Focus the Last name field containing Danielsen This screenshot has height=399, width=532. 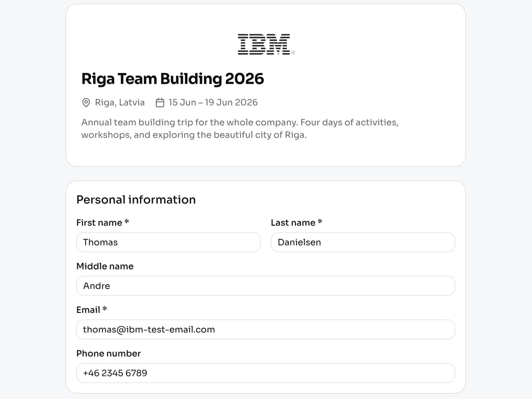coord(363,242)
